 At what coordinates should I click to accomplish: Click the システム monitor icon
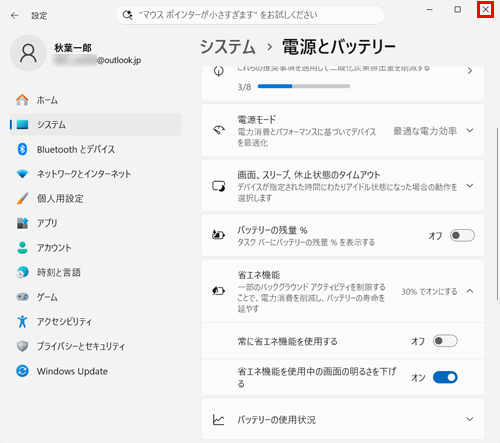point(22,125)
